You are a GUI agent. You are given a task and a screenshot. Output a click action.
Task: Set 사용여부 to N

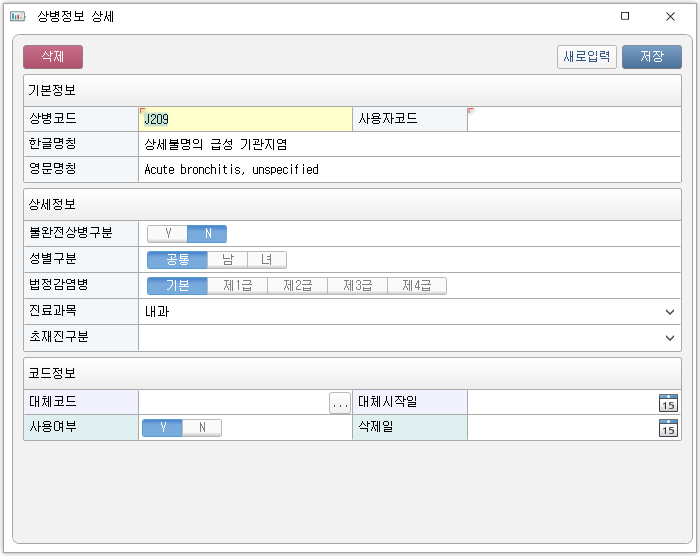coord(201,428)
